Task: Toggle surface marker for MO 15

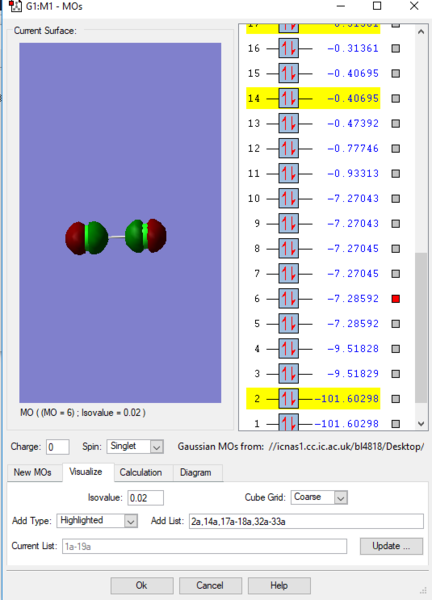Action: (x=396, y=73)
